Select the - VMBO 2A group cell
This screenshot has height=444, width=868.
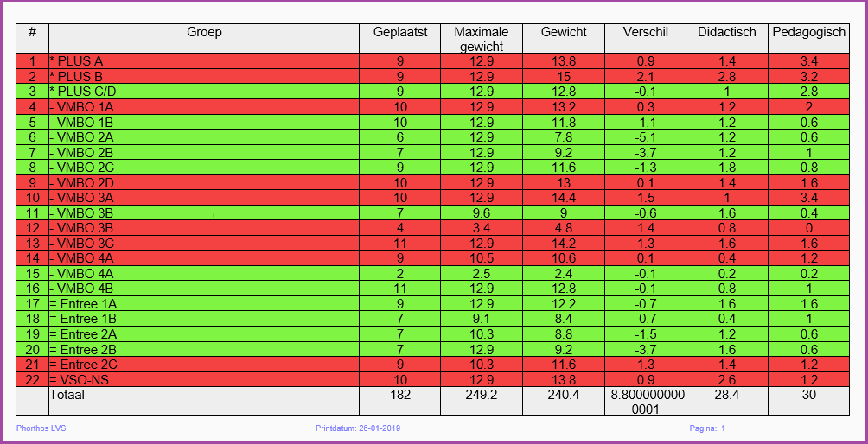click(x=82, y=136)
